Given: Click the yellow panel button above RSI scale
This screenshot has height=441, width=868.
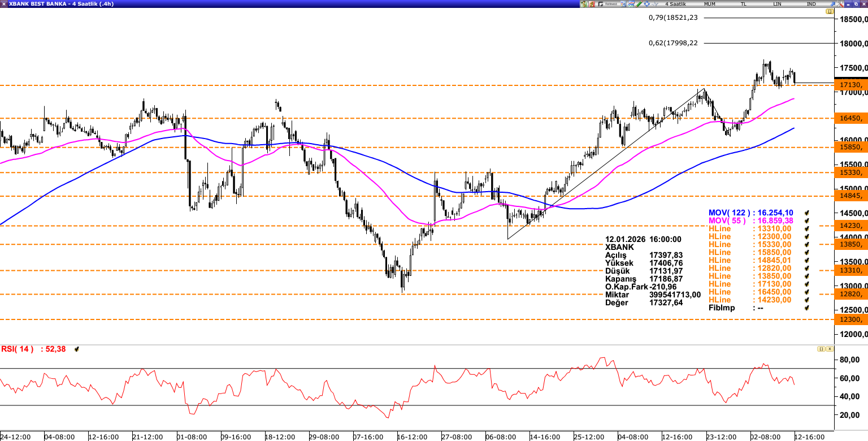Looking at the screenshot, I should [820, 349].
